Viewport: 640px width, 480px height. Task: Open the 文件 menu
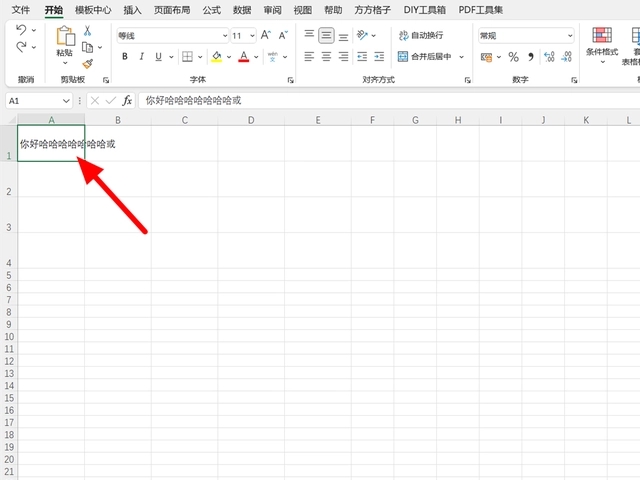coord(20,9)
